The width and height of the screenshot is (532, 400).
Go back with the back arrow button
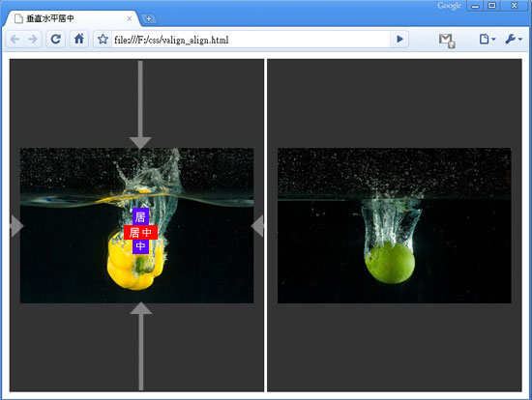[x=15, y=40]
